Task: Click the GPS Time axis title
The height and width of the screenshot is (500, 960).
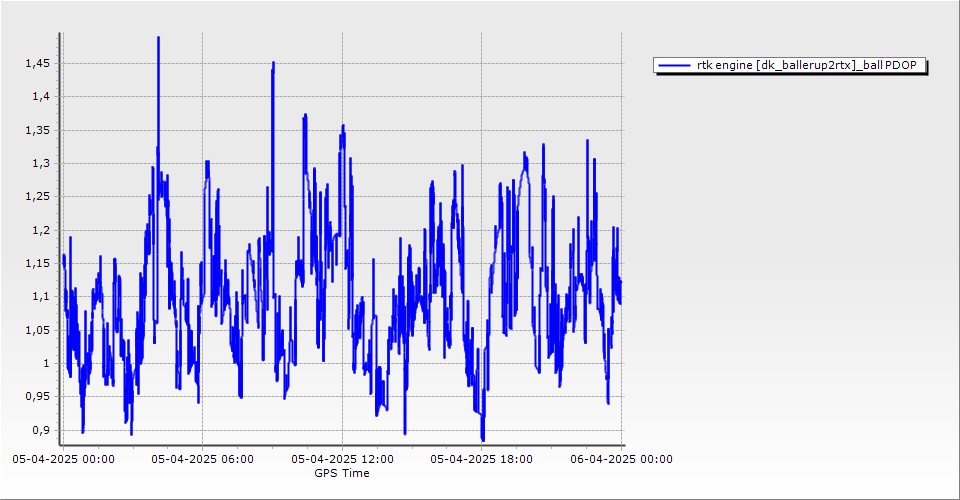Action: coord(342,473)
